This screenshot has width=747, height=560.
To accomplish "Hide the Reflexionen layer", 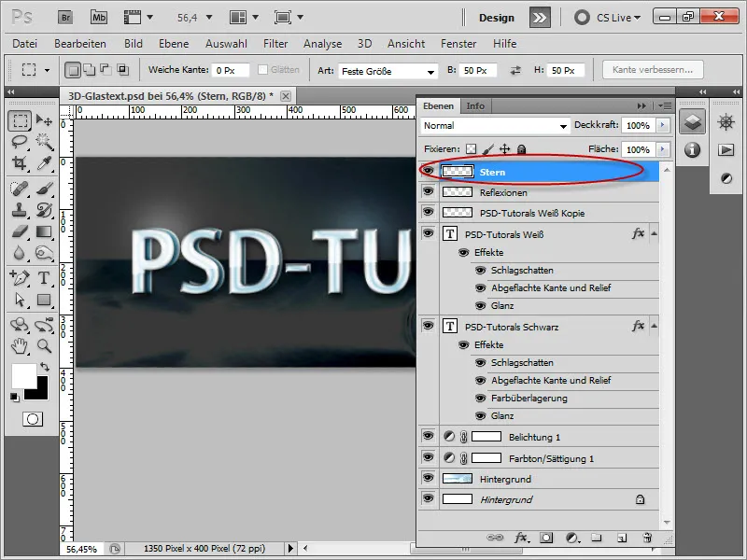I will 428,191.
